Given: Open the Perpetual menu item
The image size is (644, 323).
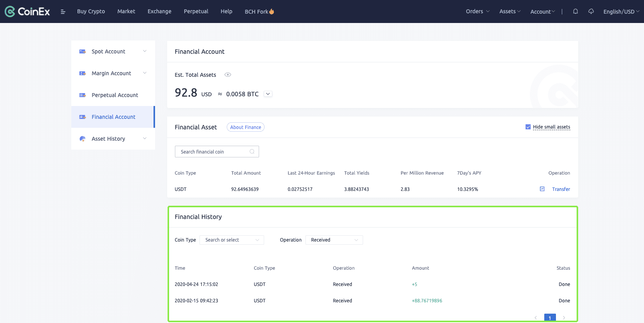Looking at the screenshot, I should tap(196, 11).
